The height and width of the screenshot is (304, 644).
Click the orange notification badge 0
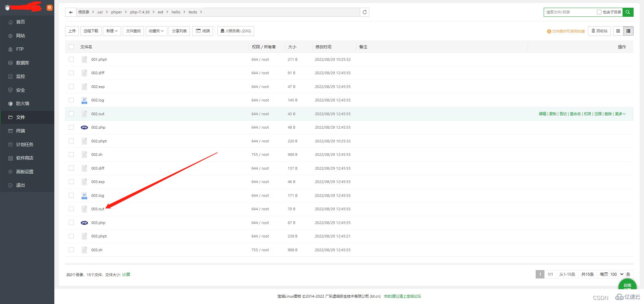click(49, 7)
